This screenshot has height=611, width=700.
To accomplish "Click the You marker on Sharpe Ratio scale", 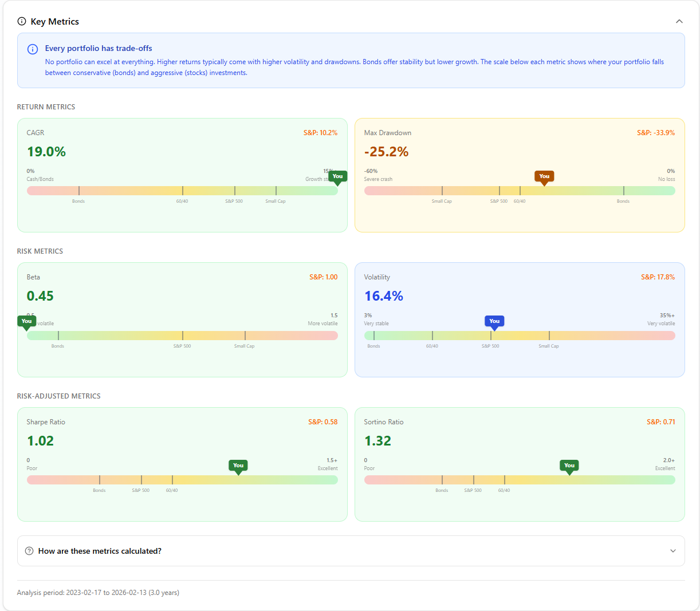I will [x=238, y=466].
